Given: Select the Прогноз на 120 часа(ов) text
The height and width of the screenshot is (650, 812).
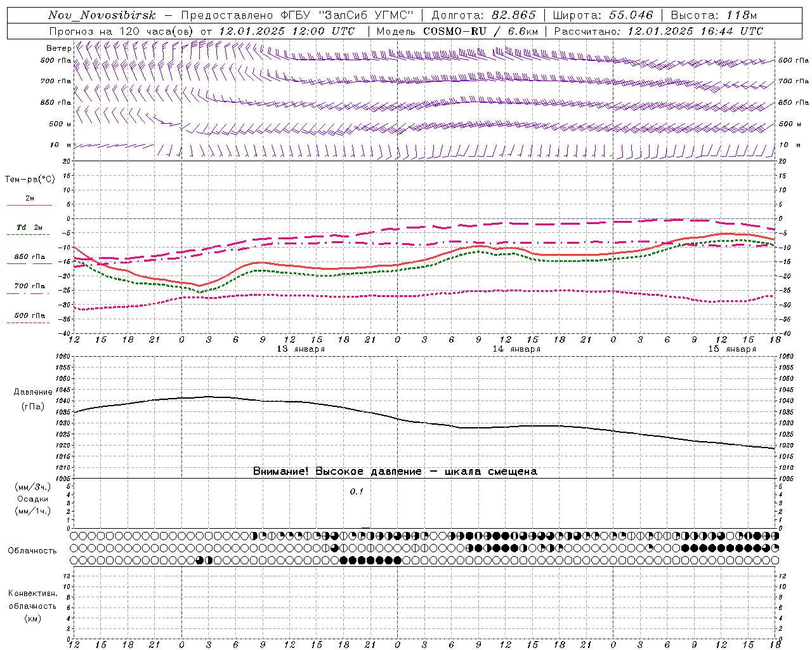Looking at the screenshot, I should coord(122,31).
